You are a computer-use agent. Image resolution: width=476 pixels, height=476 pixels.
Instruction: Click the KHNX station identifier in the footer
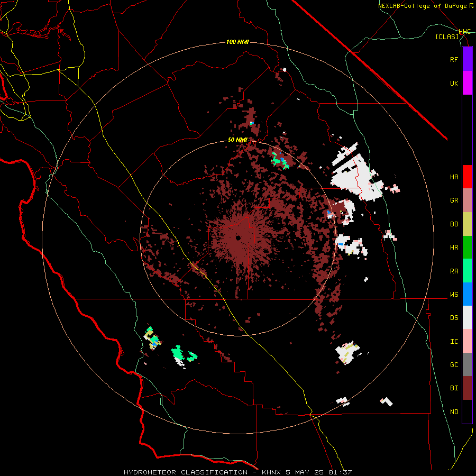click(x=272, y=472)
